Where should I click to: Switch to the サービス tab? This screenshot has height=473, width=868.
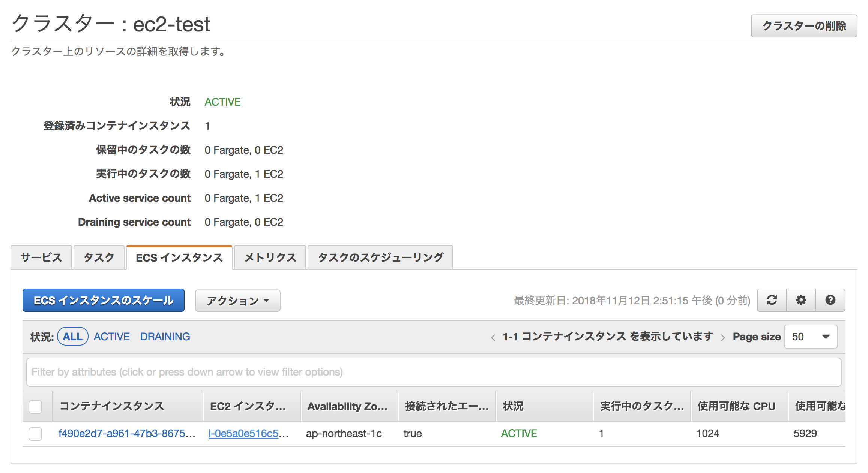tap(41, 257)
